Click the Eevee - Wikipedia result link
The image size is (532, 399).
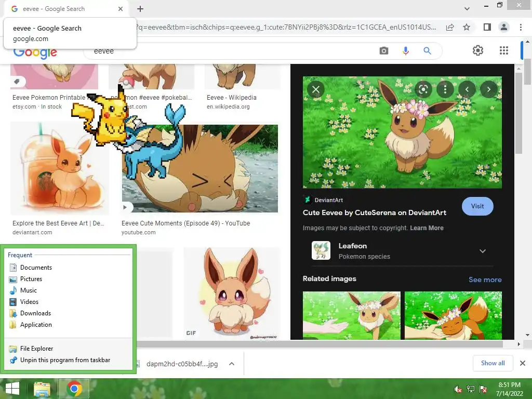[x=231, y=98]
